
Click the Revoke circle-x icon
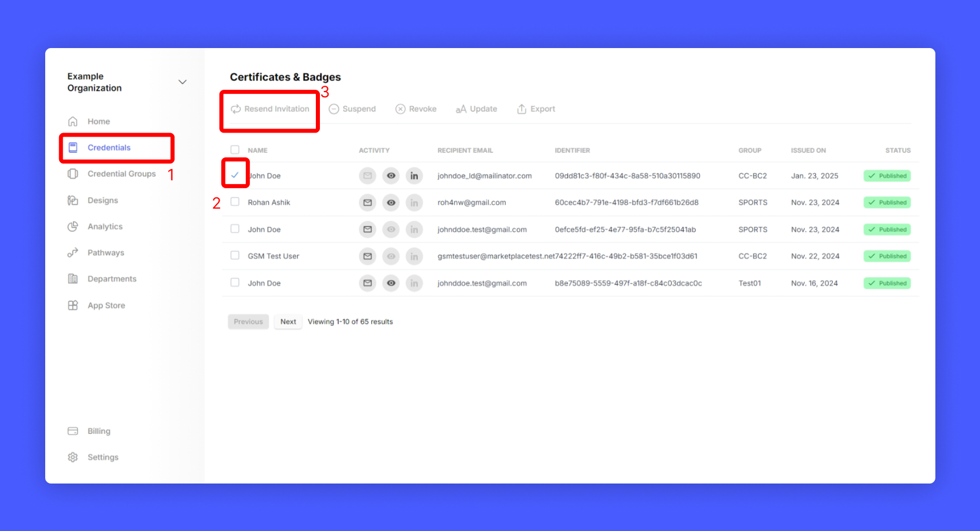pos(400,109)
